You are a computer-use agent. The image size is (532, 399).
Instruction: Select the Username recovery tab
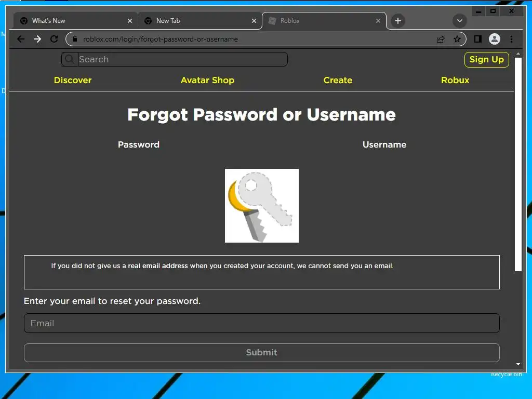tap(384, 144)
